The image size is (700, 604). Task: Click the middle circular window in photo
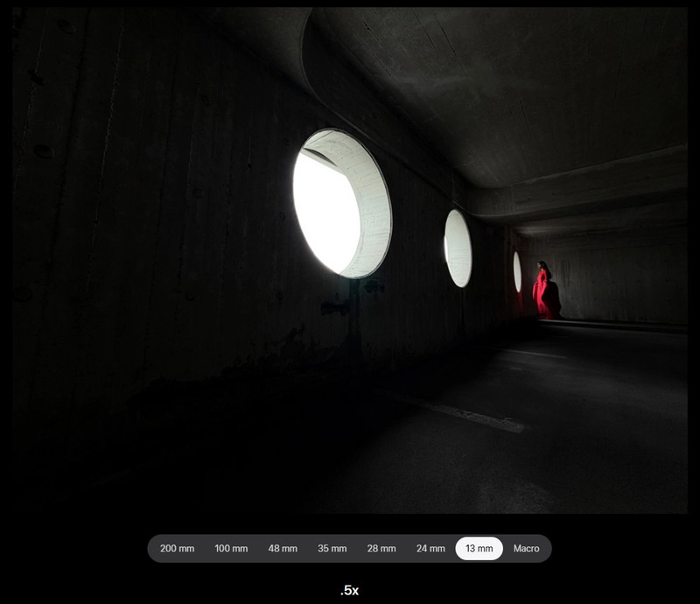458,248
